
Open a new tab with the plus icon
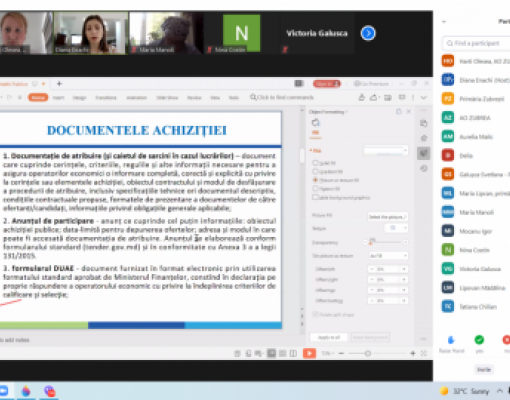(59, 84)
